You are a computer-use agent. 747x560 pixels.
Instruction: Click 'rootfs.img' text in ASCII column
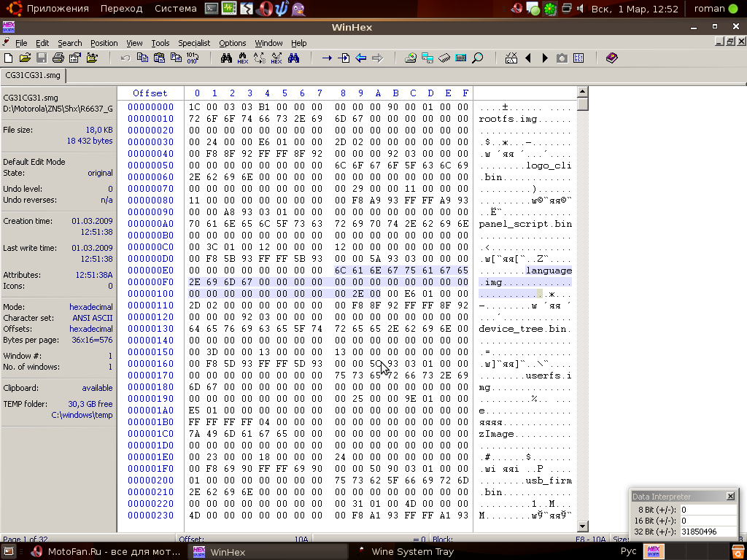508,119
